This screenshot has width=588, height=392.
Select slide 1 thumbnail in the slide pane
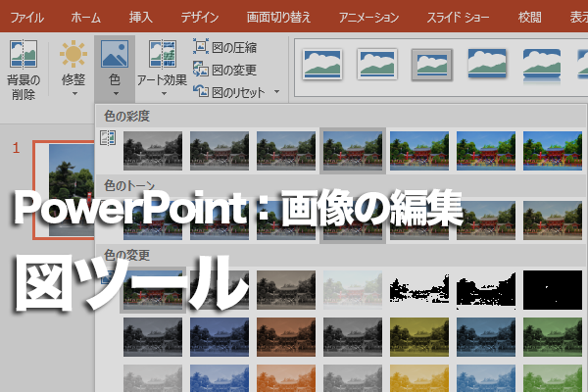[64, 190]
